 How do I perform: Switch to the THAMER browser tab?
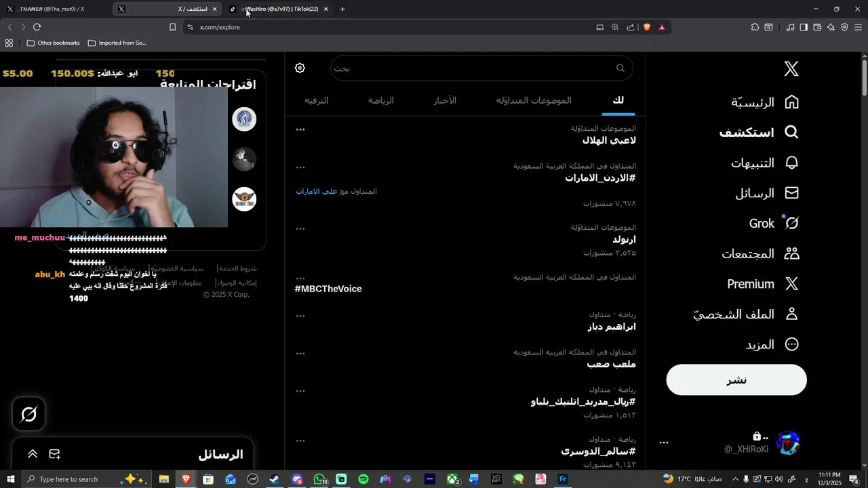[54, 9]
